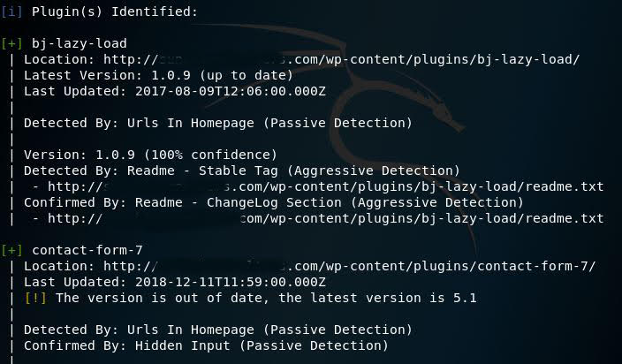Click "Confirmed By: Hidden Input (Passive Detection)" line
The height and width of the screenshot is (364, 622).
206,345
